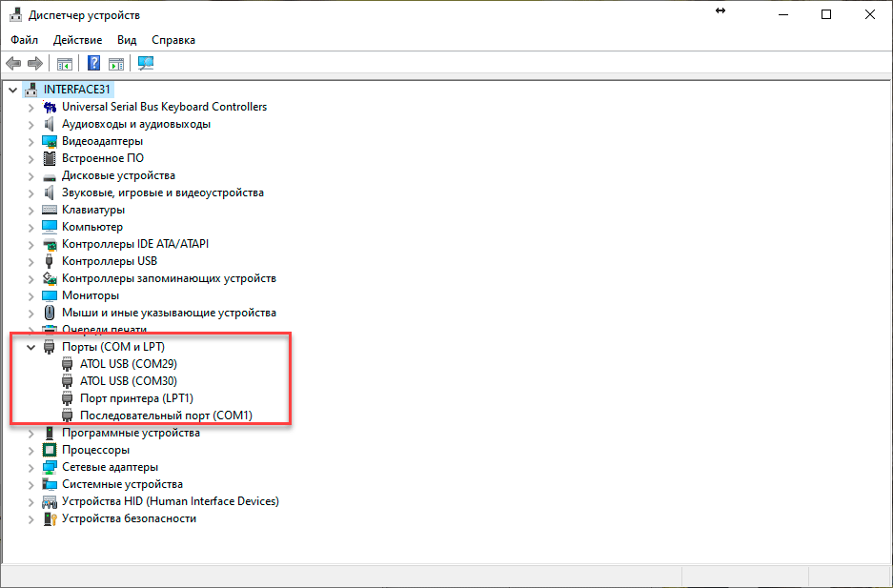Click the port icon beside Порт принтера (LPT1)
This screenshot has width=893, height=588.
[68, 398]
